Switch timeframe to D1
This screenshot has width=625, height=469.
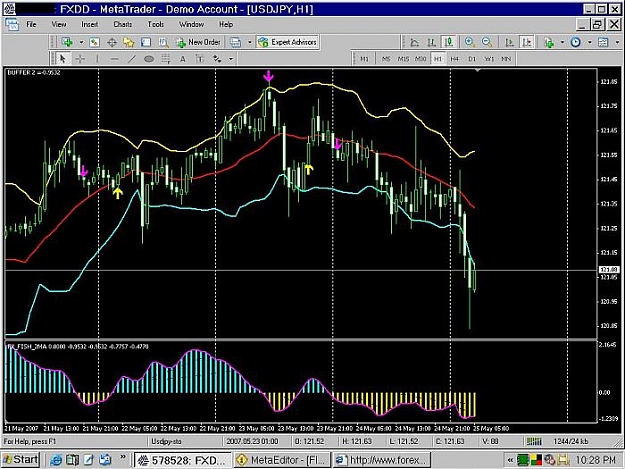(x=472, y=59)
